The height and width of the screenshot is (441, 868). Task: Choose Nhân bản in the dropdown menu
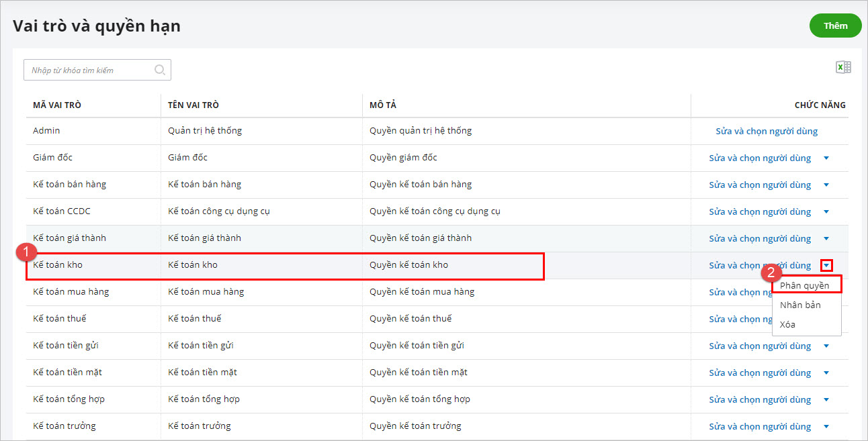pyautogui.click(x=799, y=305)
